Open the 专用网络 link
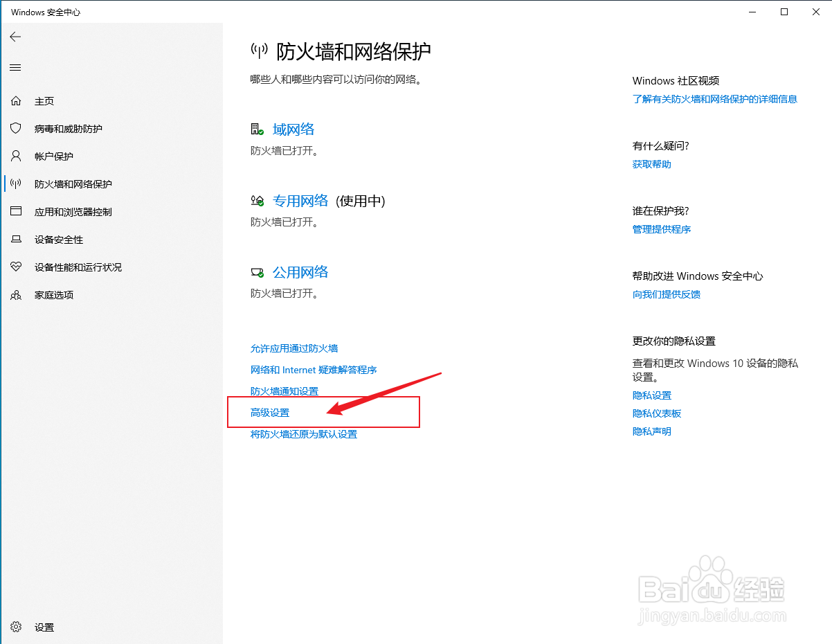 (x=300, y=201)
